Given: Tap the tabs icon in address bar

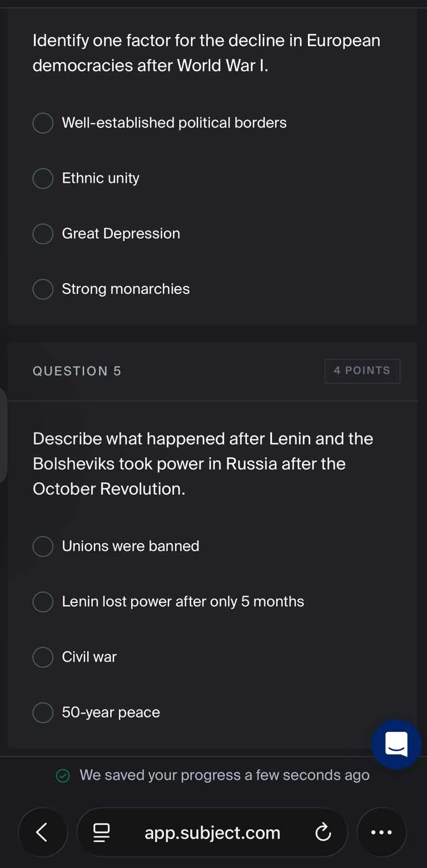Looking at the screenshot, I should (x=101, y=832).
